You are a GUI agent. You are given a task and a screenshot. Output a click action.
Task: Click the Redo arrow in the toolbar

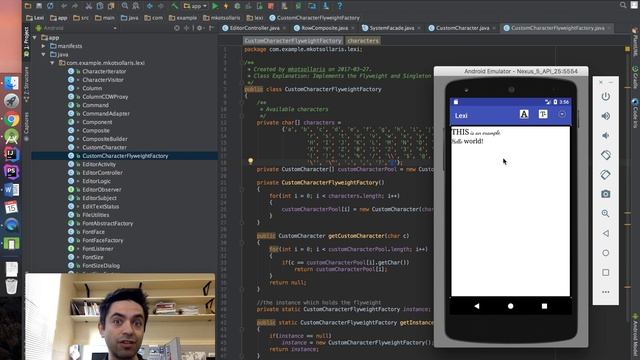coord(75,6)
